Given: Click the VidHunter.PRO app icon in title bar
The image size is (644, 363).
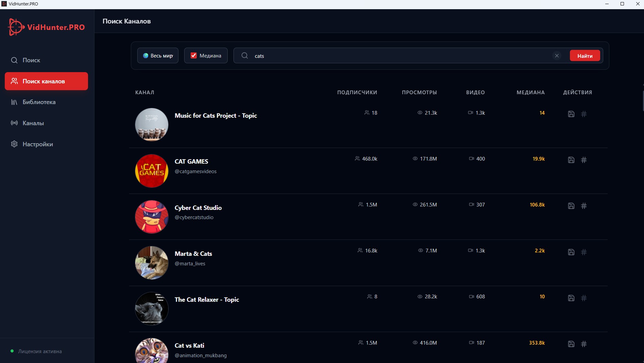Looking at the screenshot, I should coord(4,4).
